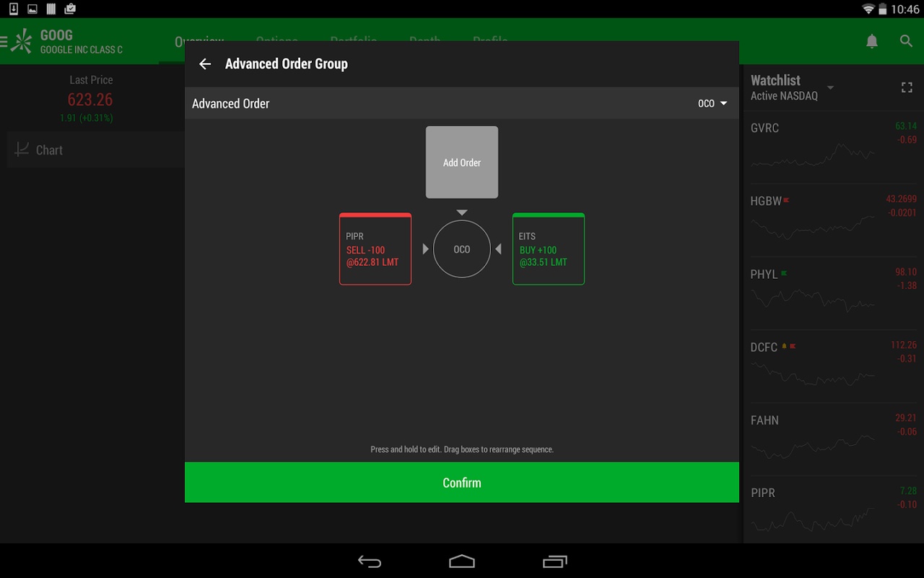This screenshot has height=578, width=924.
Task: Expand watchlist with fullscreen icon
Action: [907, 87]
